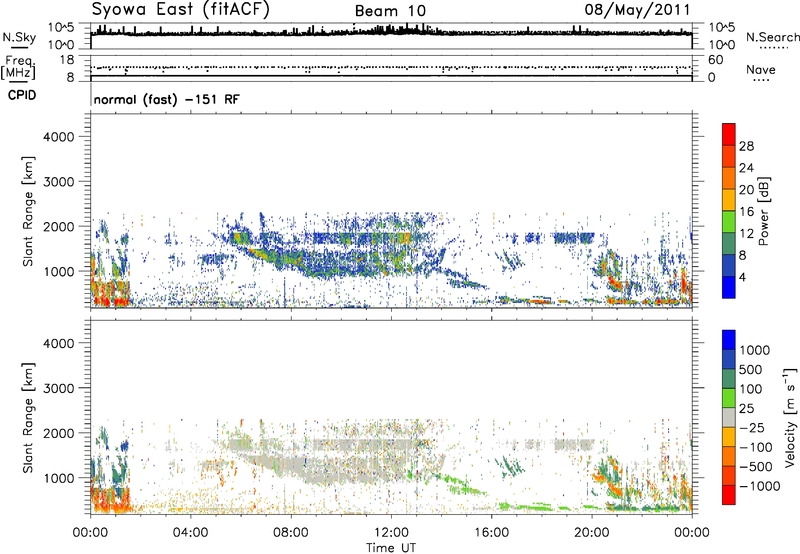Image resolution: width=800 pixels, height=554 pixels.
Task: Click the 'Syowa East (fitACF)' title
Action: pyautogui.click(x=180, y=9)
